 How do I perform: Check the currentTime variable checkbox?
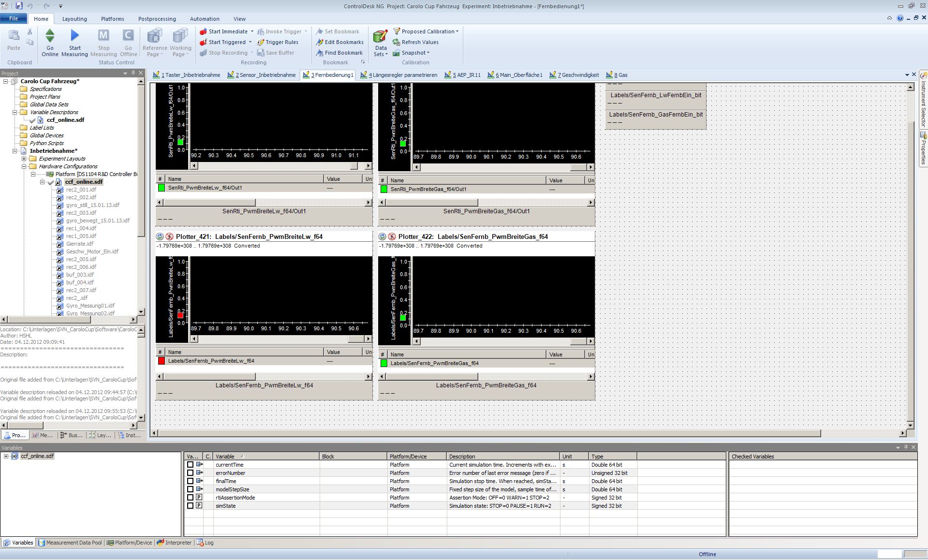click(x=190, y=465)
